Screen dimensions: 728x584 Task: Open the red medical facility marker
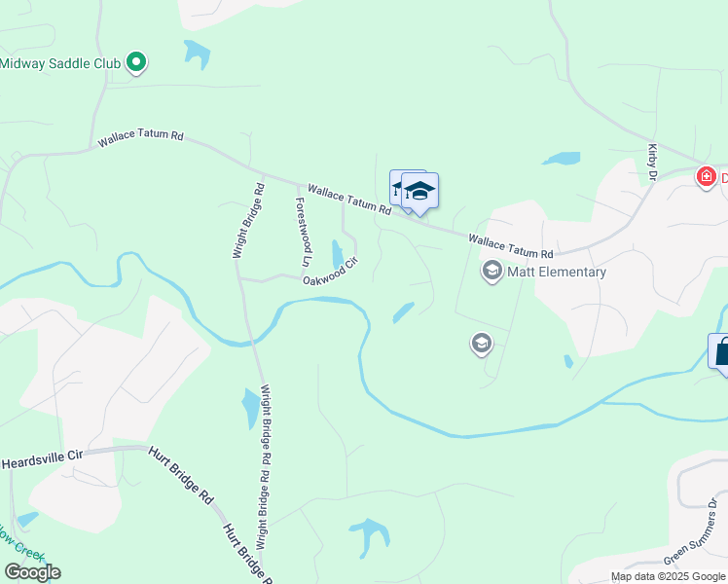[x=707, y=177]
